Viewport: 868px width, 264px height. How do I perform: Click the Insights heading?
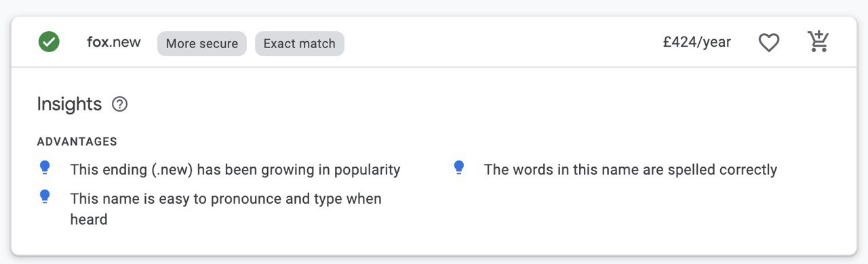(69, 104)
